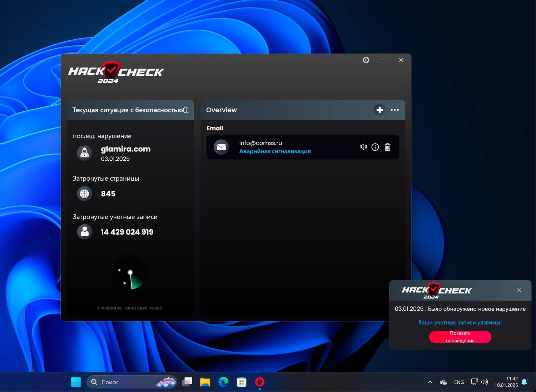Show info details for info@comss.ru
The width and height of the screenshot is (536, 392).
pyautogui.click(x=375, y=147)
